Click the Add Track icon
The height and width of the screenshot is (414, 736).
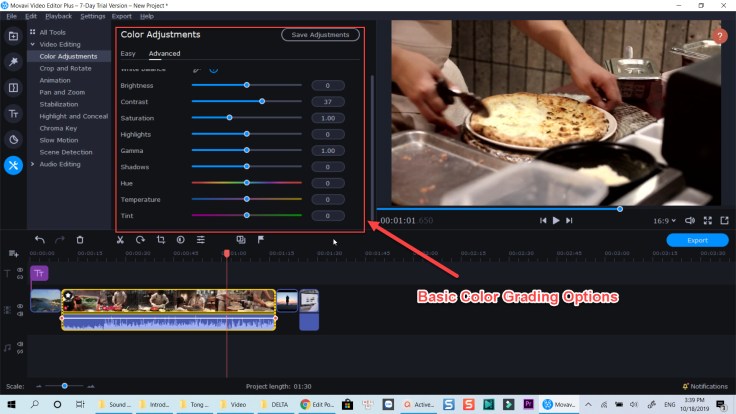(13, 253)
